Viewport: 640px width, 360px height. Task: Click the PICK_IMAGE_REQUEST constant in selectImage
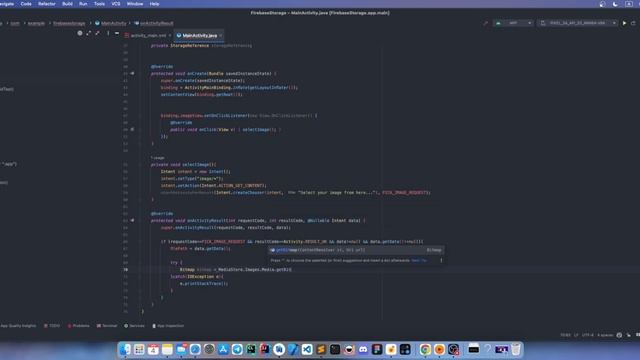click(405, 193)
